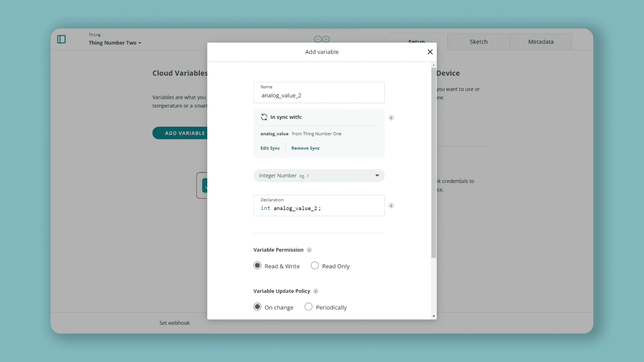Click the Arduino infinity logo icon

pos(322,39)
